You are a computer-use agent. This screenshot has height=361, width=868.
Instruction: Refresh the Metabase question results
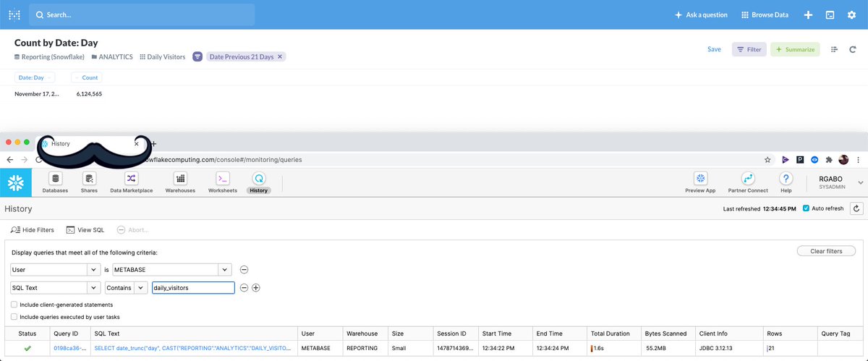[852, 49]
